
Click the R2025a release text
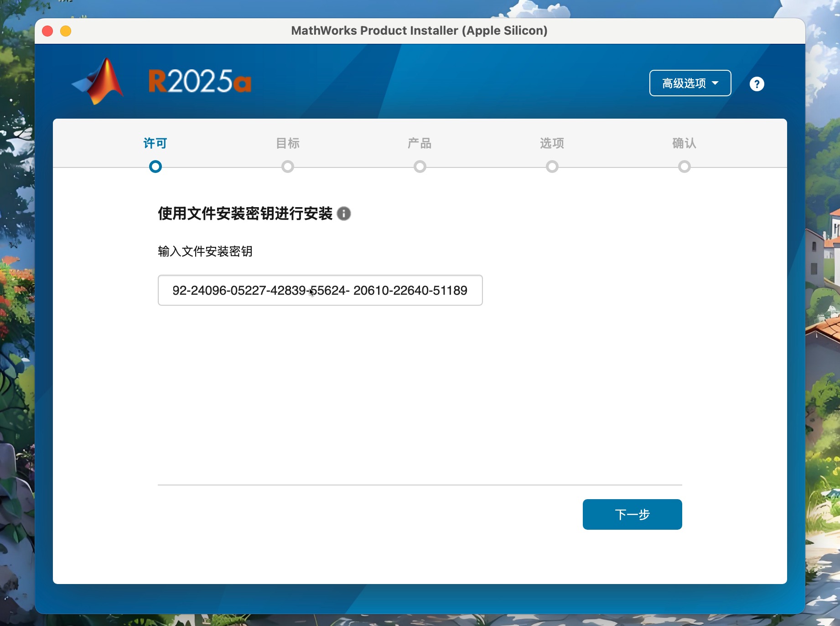pyautogui.click(x=200, y=82)
